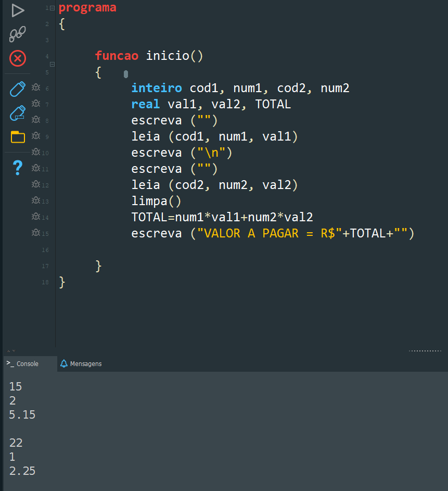Run the program with the play icon
The height and width of the screenshot is (491, 448).
tap(18, 10)
